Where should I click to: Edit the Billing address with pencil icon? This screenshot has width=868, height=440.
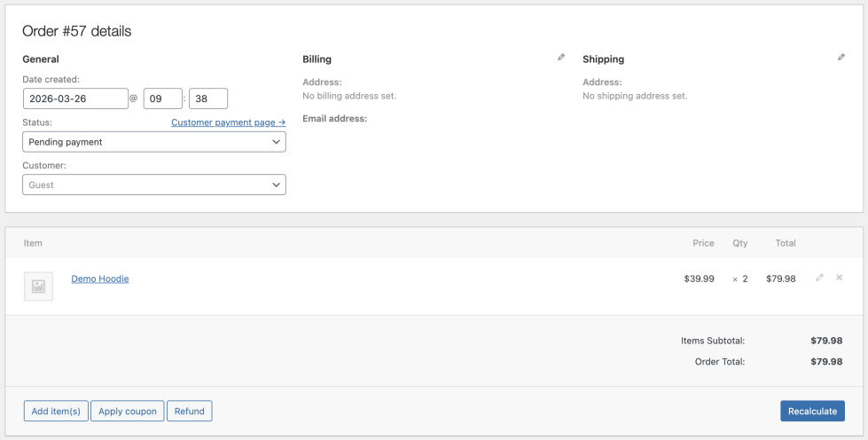[561, 58]
